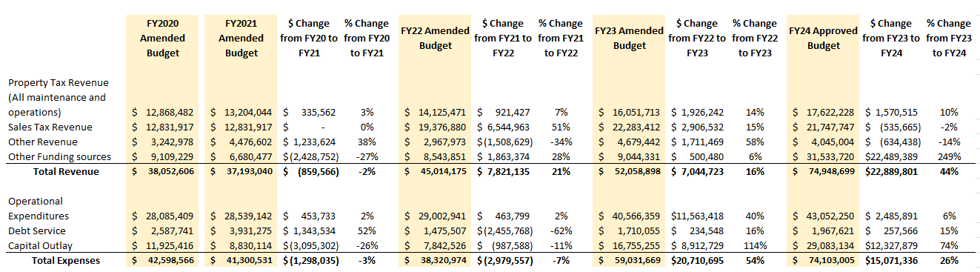Image resolution: width=980 pixels, height=272 pixels.
Task: Select the Capital Outlay row label
Action: pos(41,246)
